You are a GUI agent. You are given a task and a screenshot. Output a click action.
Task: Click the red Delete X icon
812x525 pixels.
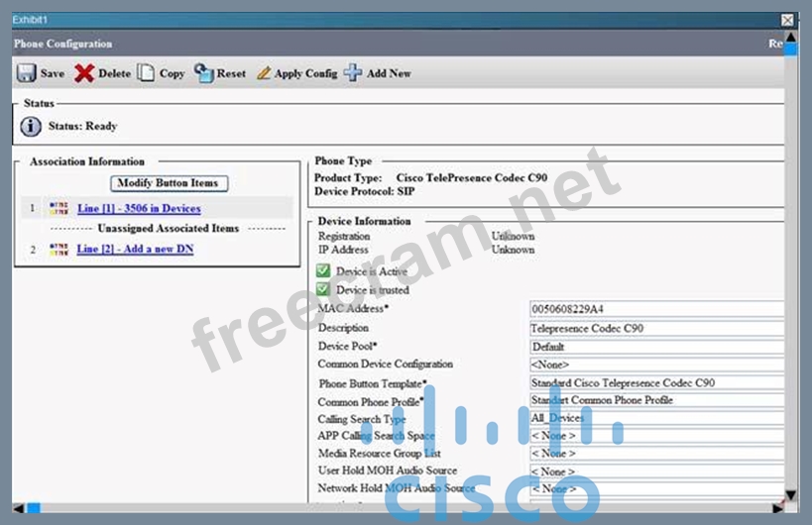coord(84,73)
